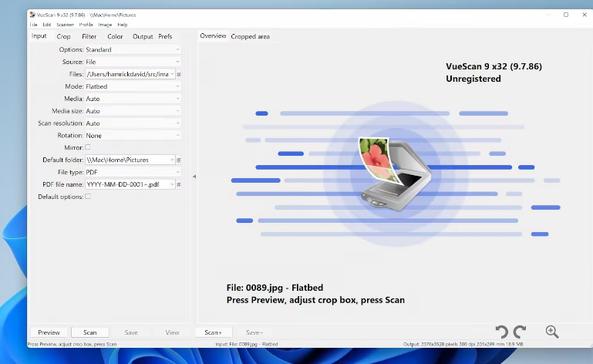Click the Scan button

pyautogui.click(x=90, y=332)
